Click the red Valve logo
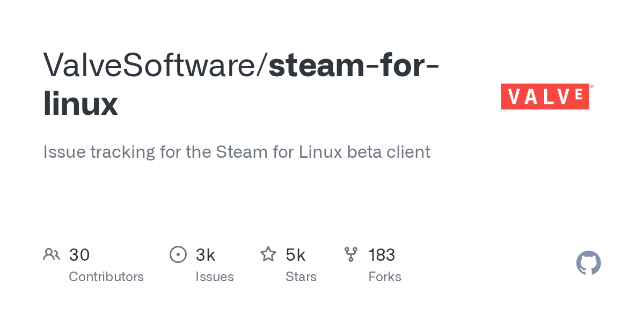Screen dimensions: 644x322 [x=545, y=97]
